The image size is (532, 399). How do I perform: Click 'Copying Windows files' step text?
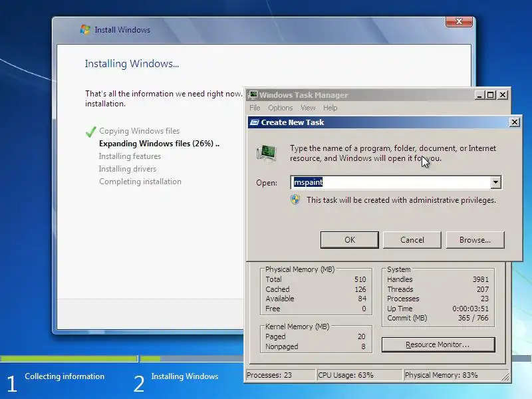pyautogui.click(x=139, y=131)
